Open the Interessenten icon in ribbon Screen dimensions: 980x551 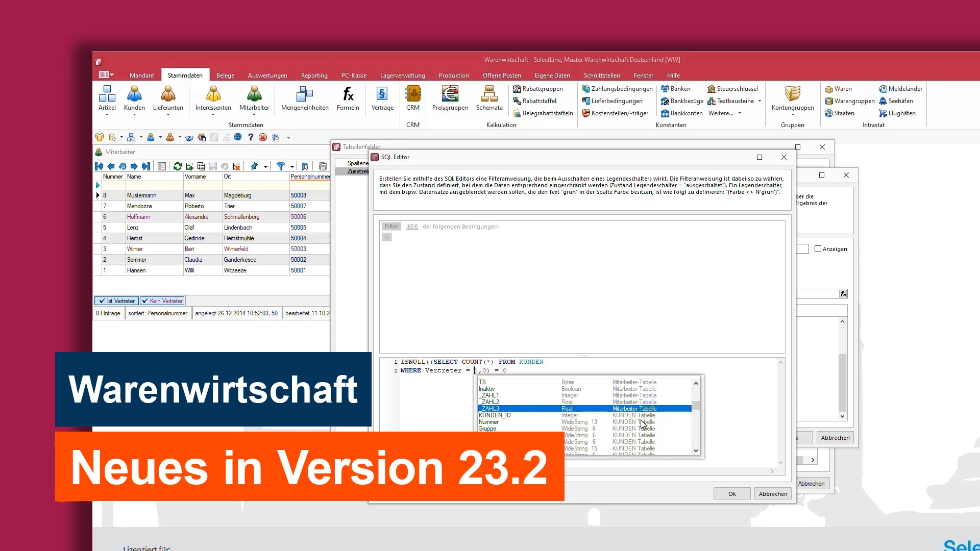point(213,94)
